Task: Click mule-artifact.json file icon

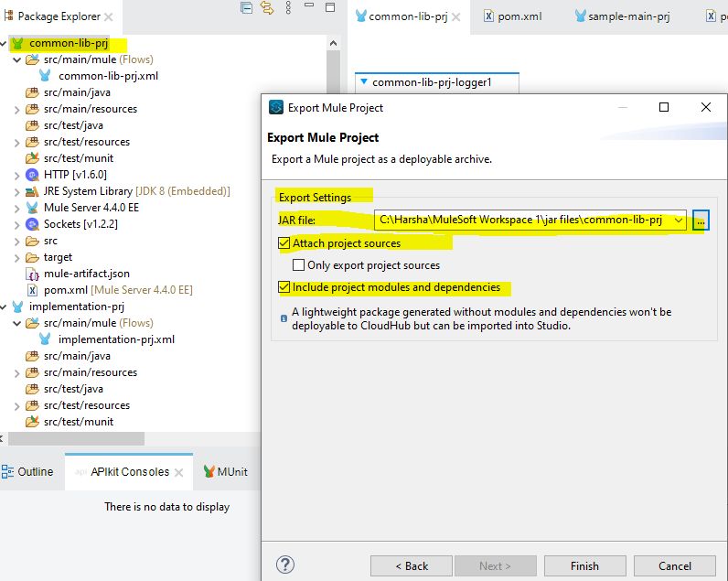Action: click(33, 274)
